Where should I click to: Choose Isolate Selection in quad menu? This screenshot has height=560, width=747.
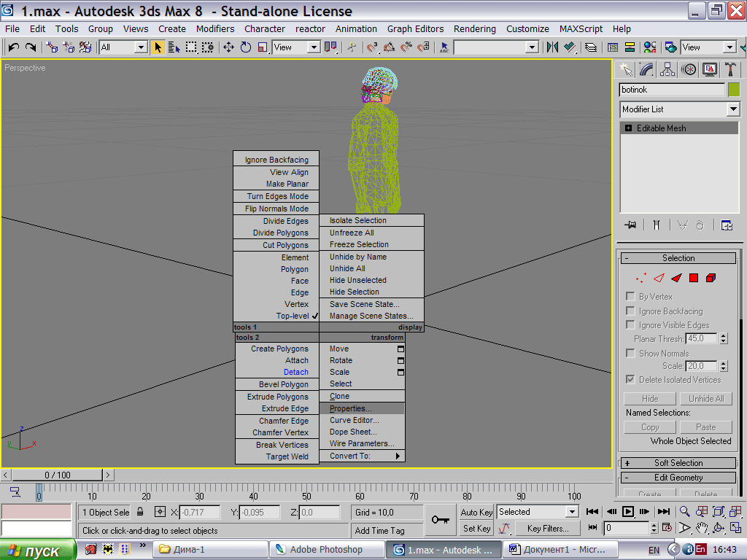371,220
